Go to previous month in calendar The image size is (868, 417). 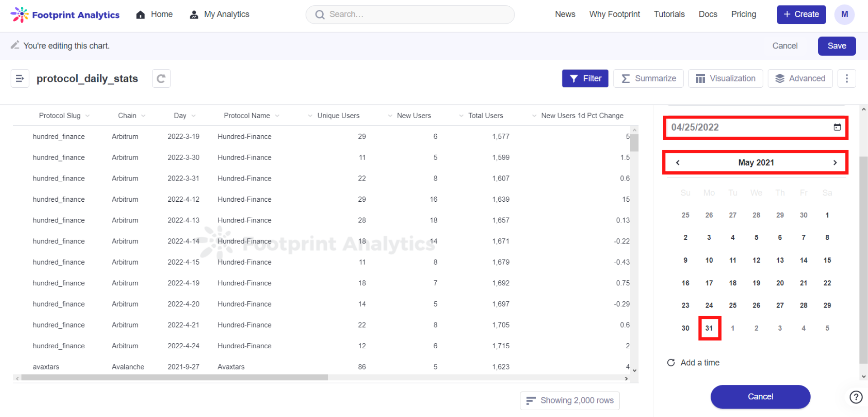point(678,162)
